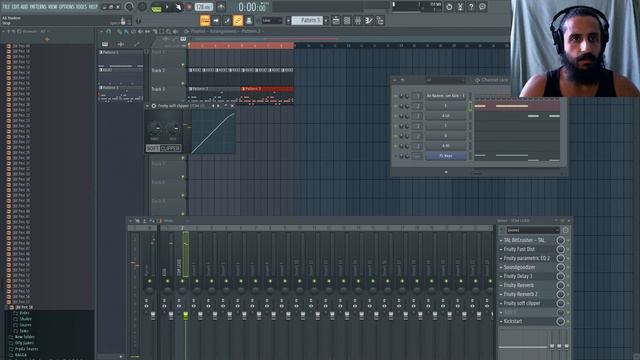Open the TAL BitCrusher effect slot
The width and height of the screenshot is (640, 360).
(524, 240)
